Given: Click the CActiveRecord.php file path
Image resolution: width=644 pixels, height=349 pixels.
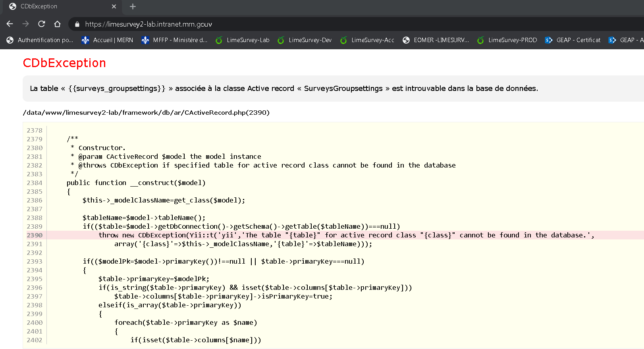Looking at the screenshot, I should [146, 113].
